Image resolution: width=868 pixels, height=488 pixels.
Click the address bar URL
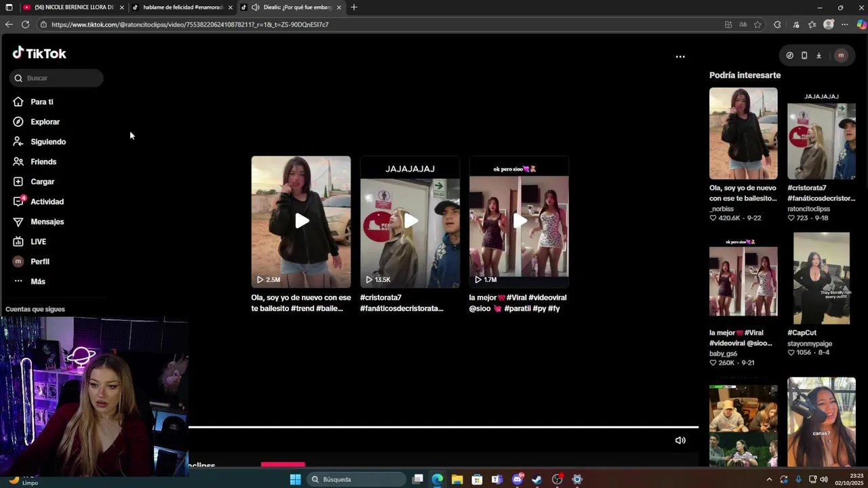point(190,24)
